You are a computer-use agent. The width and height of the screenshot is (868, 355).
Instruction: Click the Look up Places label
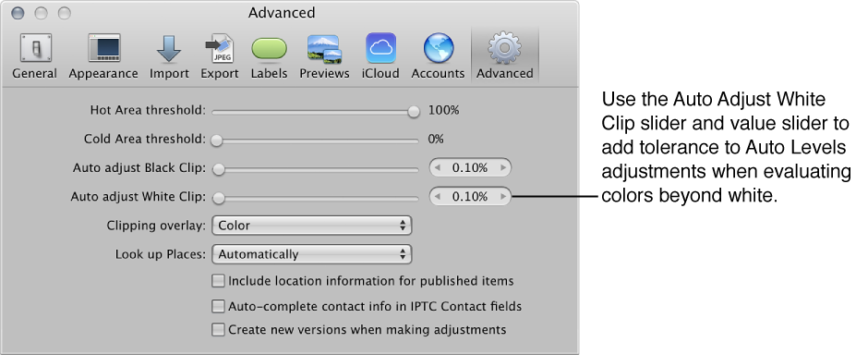point(161,255)
